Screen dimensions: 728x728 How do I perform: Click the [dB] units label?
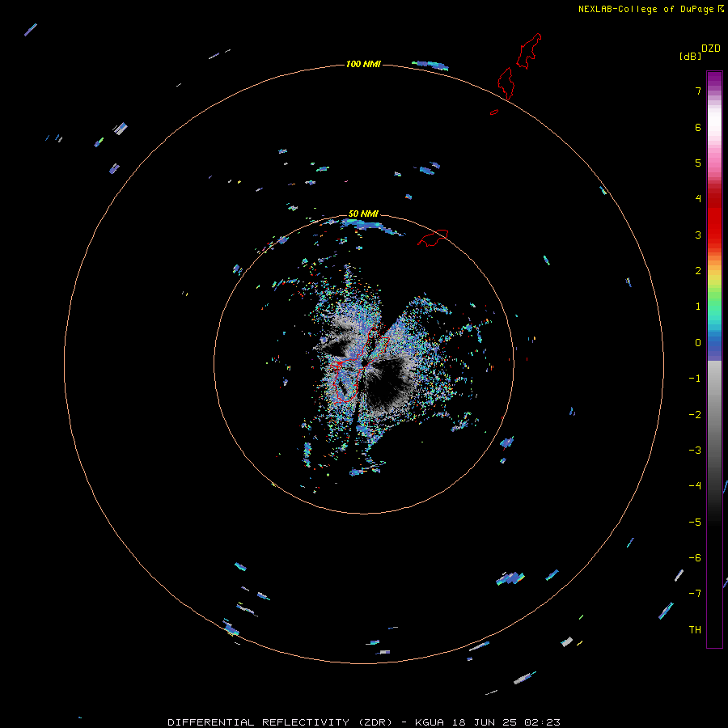(x=690, y=56)
